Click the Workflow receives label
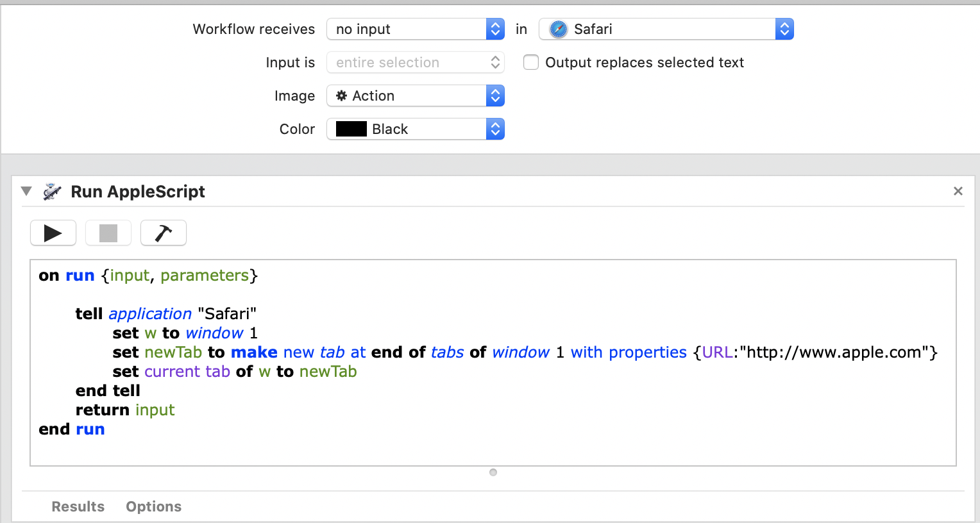This screenshot has width=980, height=523. click(x=254, y=29)
